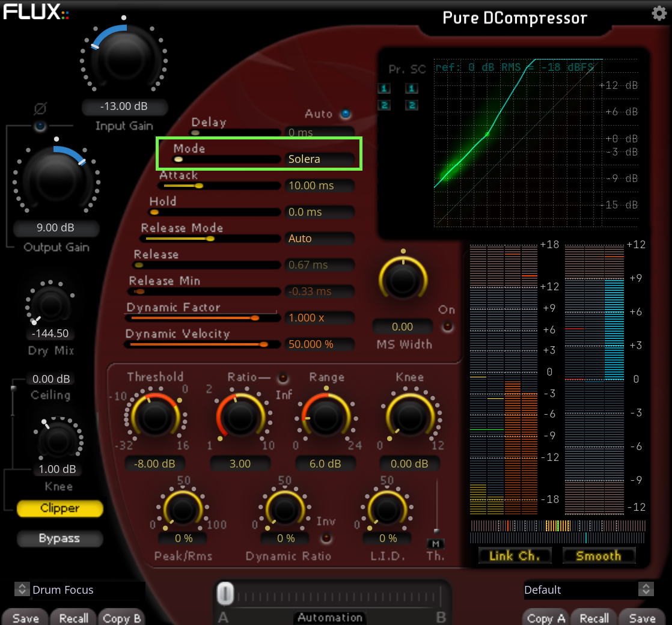
Task: Toggle the Ratio Inf LED
Action: point(283,378)
